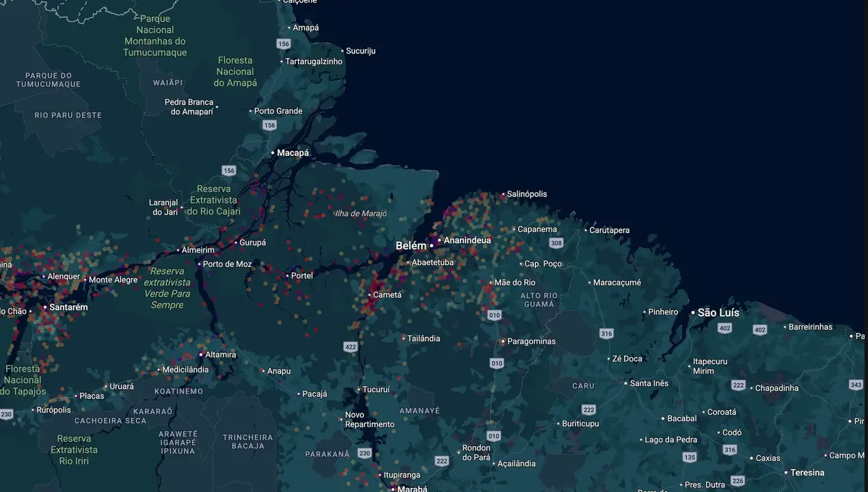This screenshot has height=492, width=868.
Task: Select the Medicilândia label
Action: click(x=186, y=370)
